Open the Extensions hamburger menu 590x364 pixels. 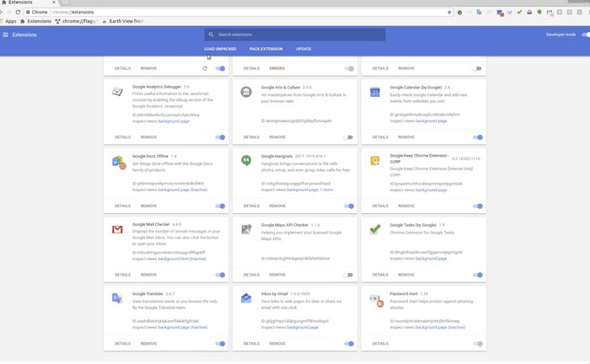pyautogui.click(x=6, y=35)
